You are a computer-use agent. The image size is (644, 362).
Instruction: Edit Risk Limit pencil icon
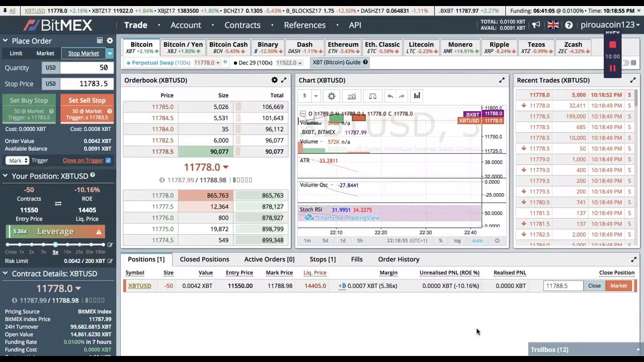[x=110, y=261]
